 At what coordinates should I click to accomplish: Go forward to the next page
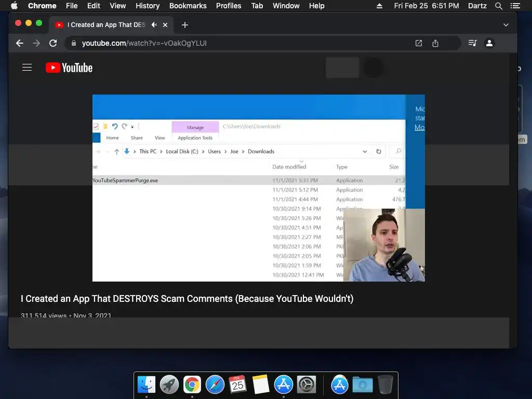pyautogui.click(x=36, y=43)
